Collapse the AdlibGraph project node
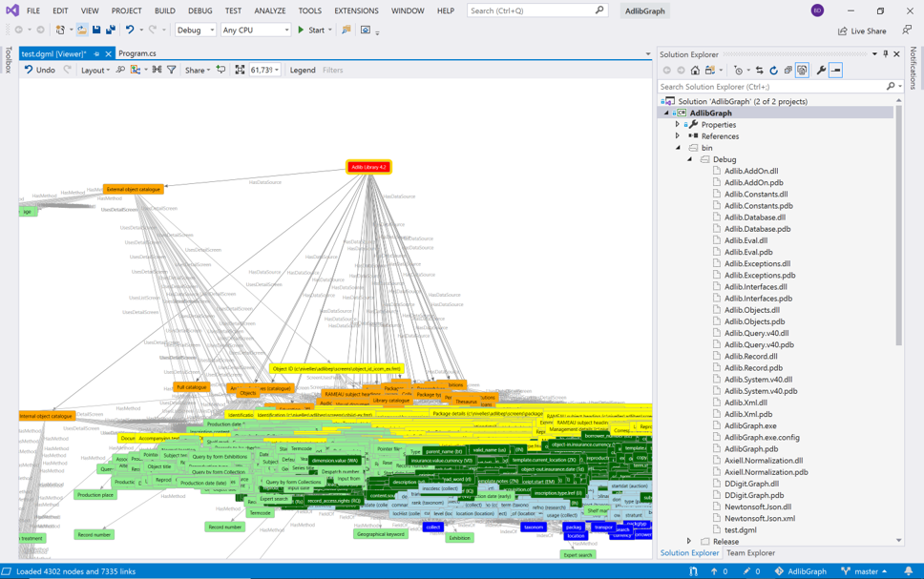 point(666,114)
